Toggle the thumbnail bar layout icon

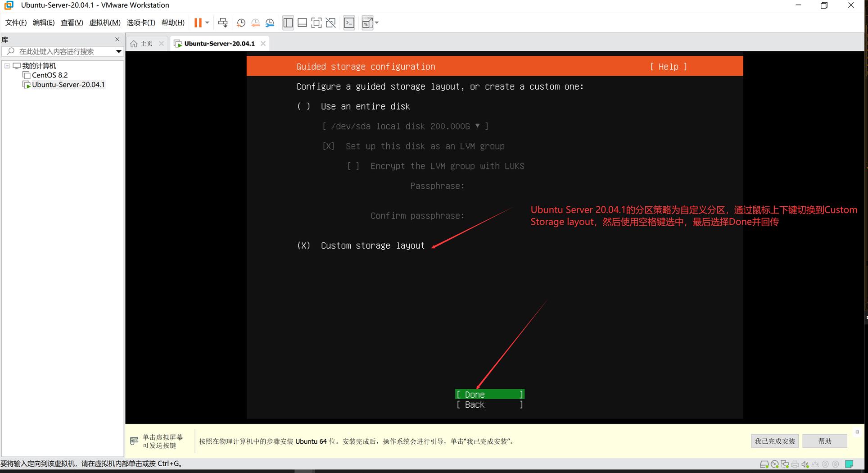tap(303, 23)
